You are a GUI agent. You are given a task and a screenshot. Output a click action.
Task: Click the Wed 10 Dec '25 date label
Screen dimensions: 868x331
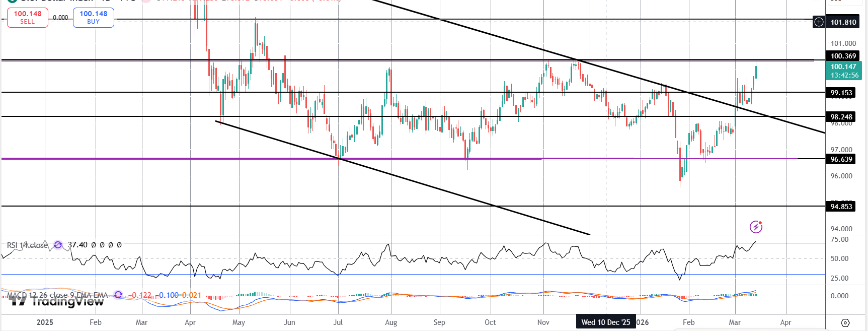click(x=606, y=322)
